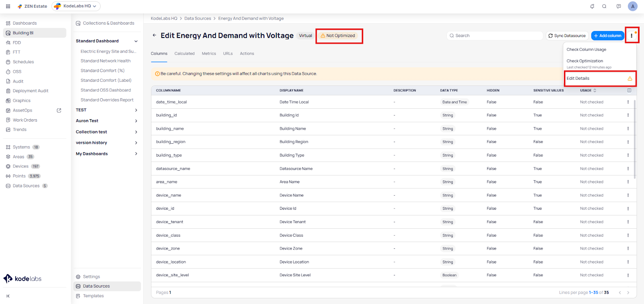Open row actions for building_id column
This screenshot has height=304, width=644.
point(628,115)
